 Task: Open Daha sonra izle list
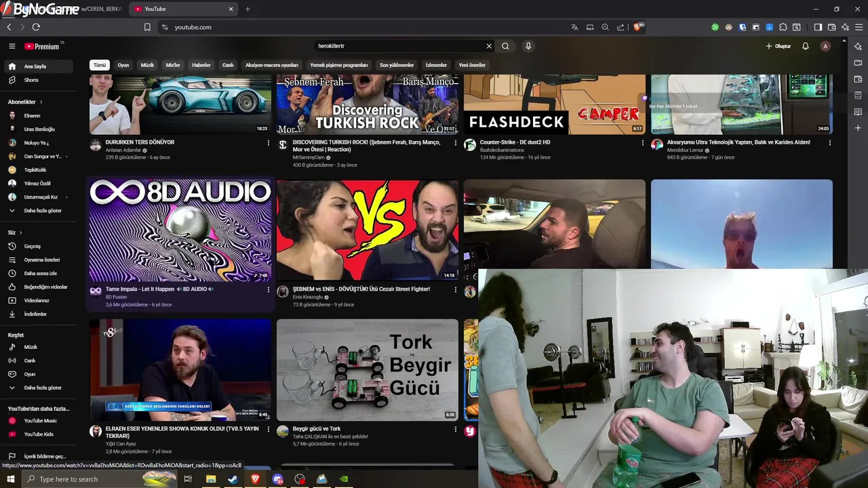pos(39,273)
